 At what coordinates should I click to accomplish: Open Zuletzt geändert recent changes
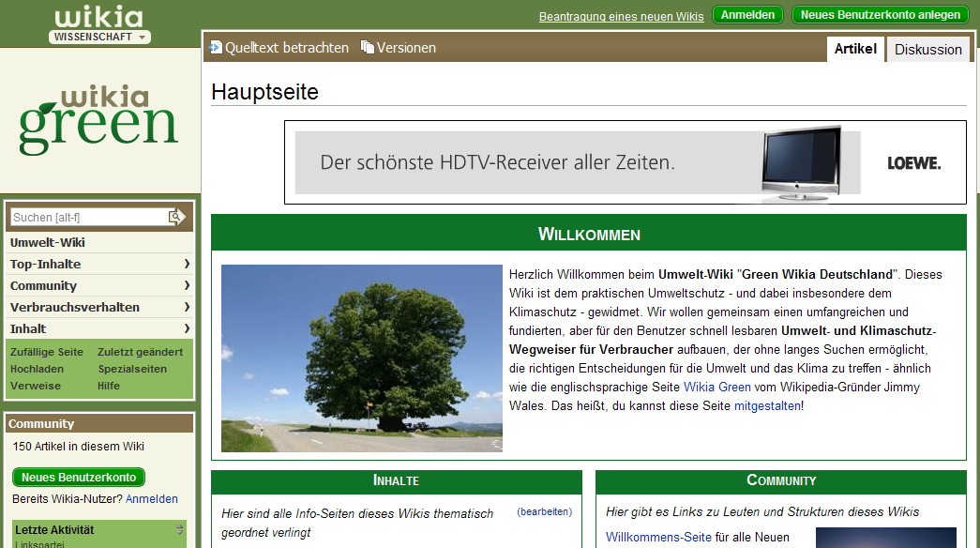(x=141, y=352)
